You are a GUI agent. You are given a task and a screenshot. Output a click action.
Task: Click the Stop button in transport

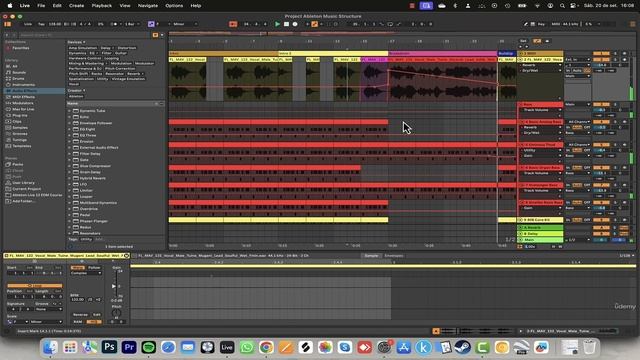286,24
